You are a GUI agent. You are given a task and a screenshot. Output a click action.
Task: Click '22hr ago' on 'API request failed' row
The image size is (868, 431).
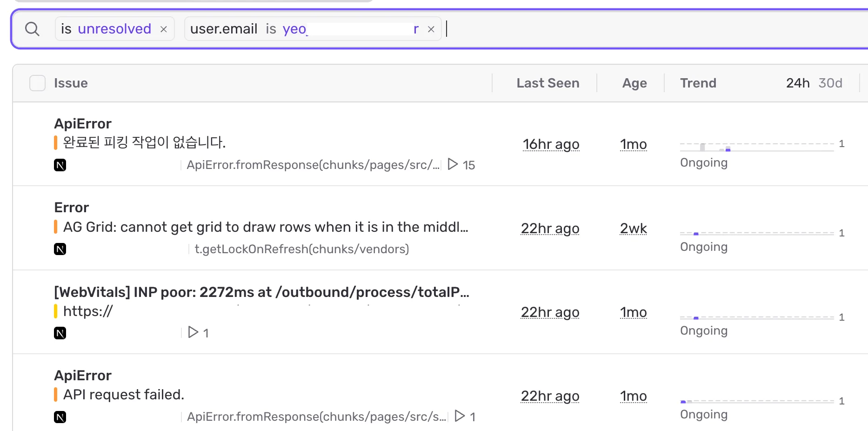point(550,396)
